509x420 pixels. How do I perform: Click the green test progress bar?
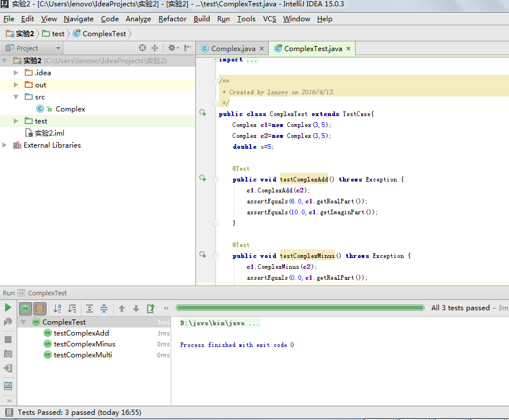click(x=300, y=308)
